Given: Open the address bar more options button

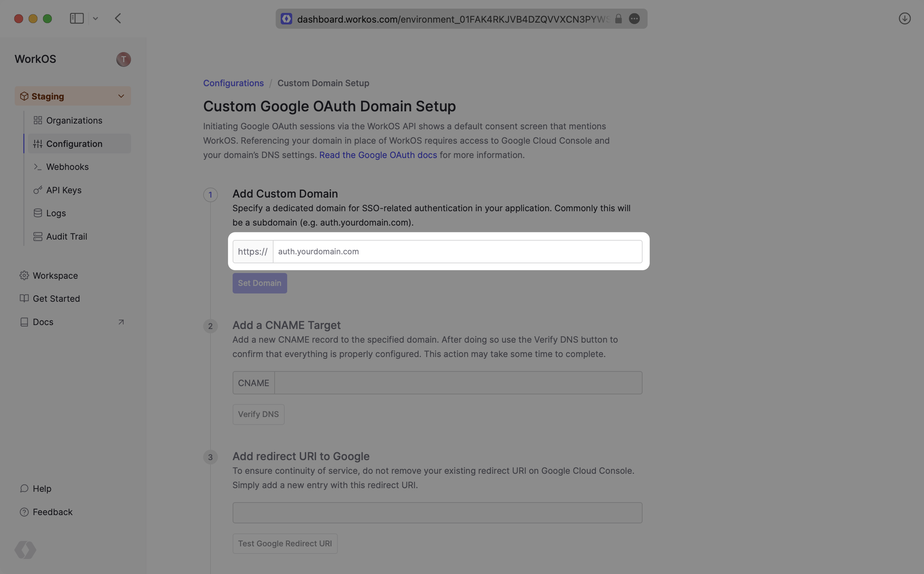Looking at the screenshot, I should (634, 19).
